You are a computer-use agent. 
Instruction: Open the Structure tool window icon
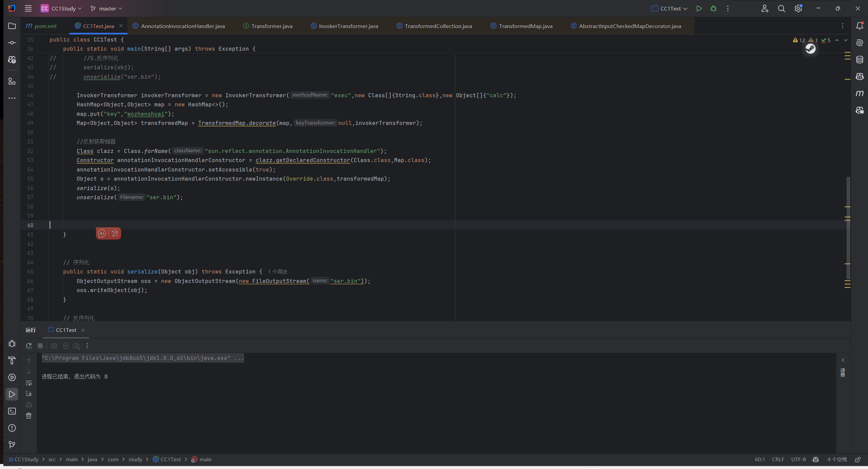click(x=12, y=81)
